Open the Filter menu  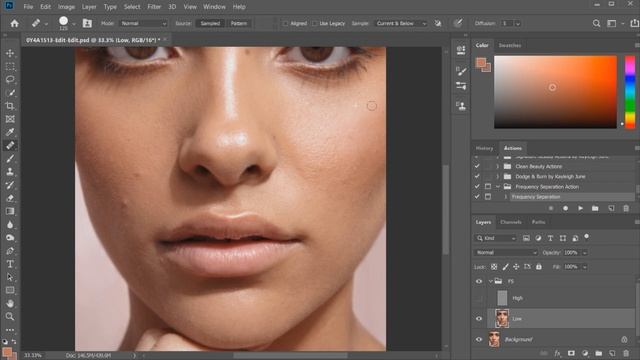coord(154,7)
